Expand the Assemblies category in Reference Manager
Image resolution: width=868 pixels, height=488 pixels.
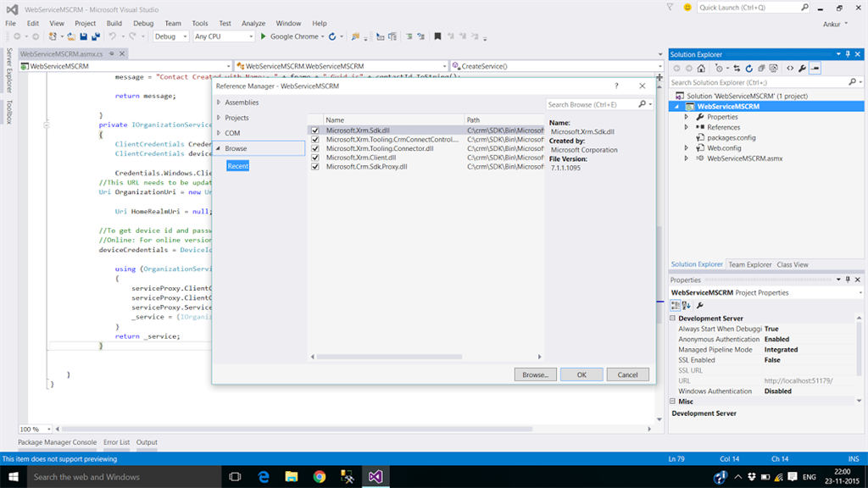tap(219, 103)
